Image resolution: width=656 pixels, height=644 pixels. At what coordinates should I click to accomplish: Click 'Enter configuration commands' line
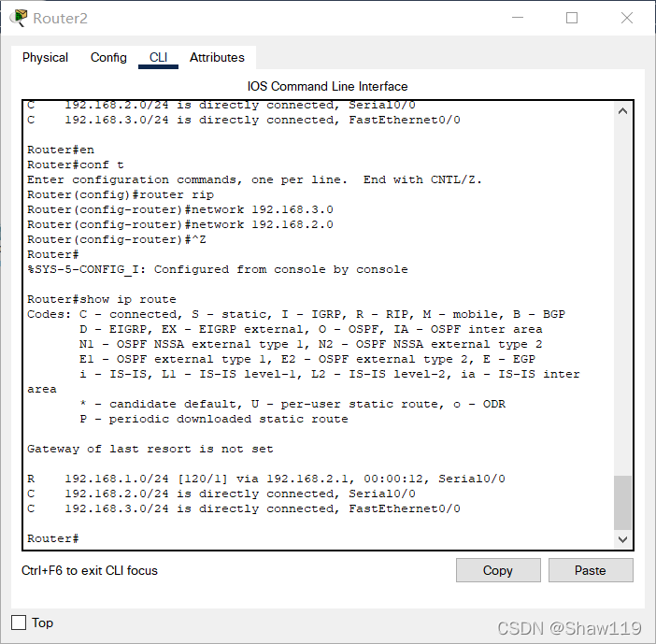pos(254,180)
